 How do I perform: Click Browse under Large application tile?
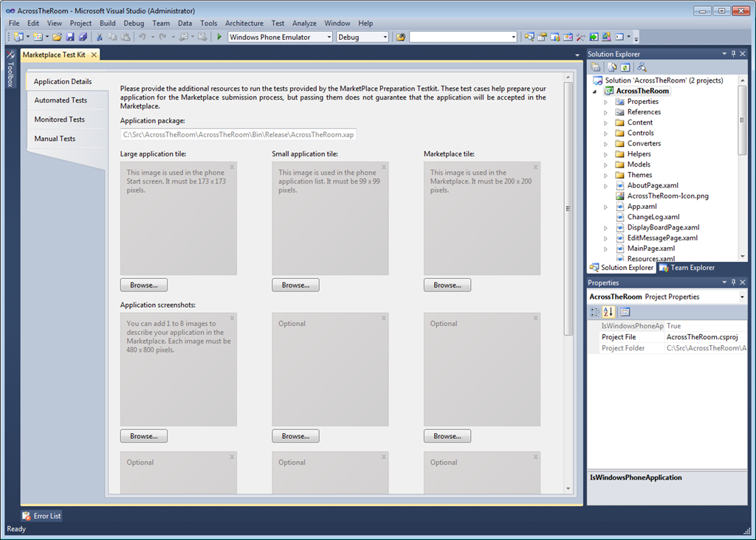(144, 285)
